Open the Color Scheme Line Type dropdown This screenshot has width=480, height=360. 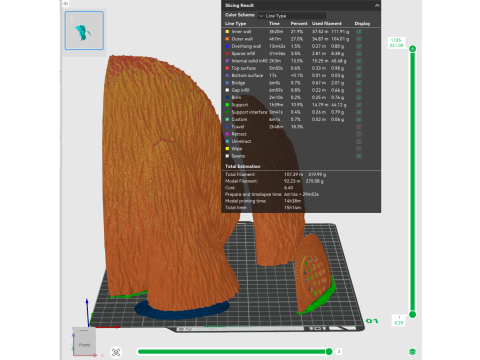[x=292, y=16]
